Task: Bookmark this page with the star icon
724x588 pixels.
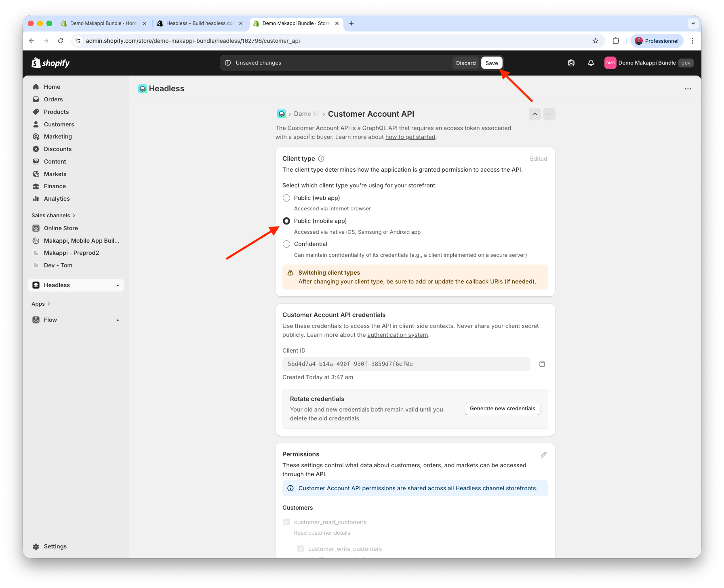Action: coord(595,41)
